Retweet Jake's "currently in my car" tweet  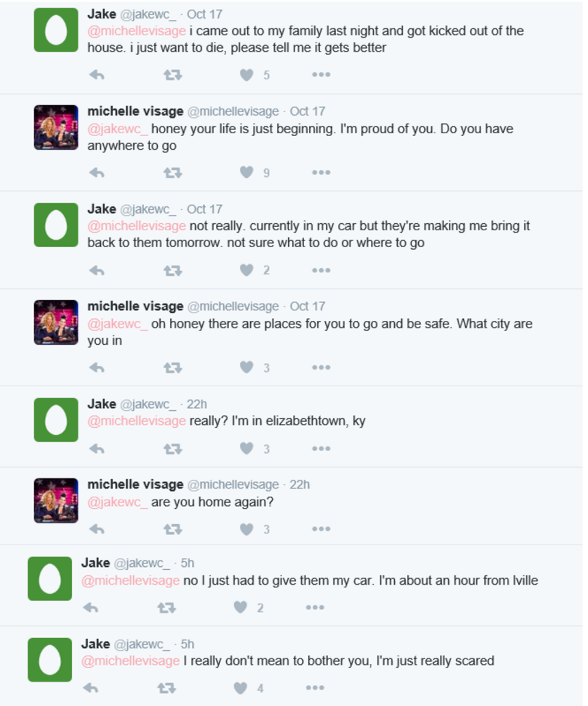click(x=173, y=271)
